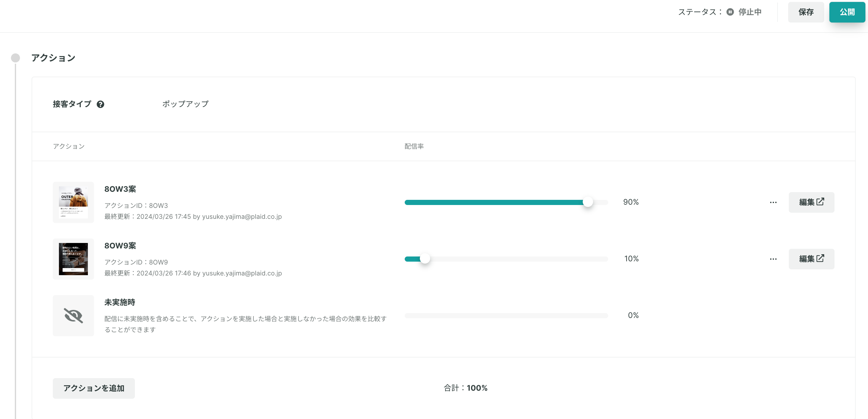Click the 公開 button
The image size is (868, 419).
click(847, 12)
